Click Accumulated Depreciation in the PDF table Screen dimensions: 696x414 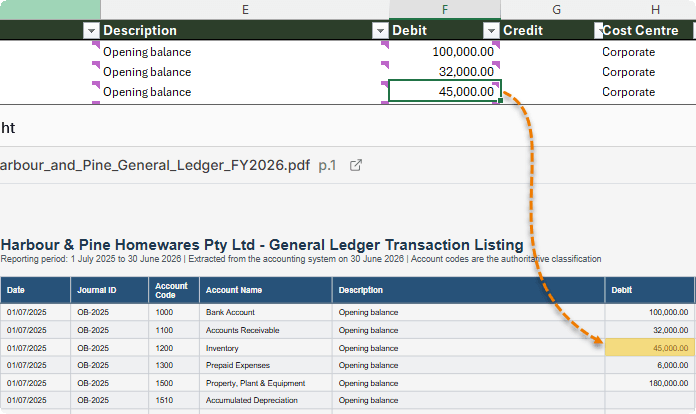[251, 400]
